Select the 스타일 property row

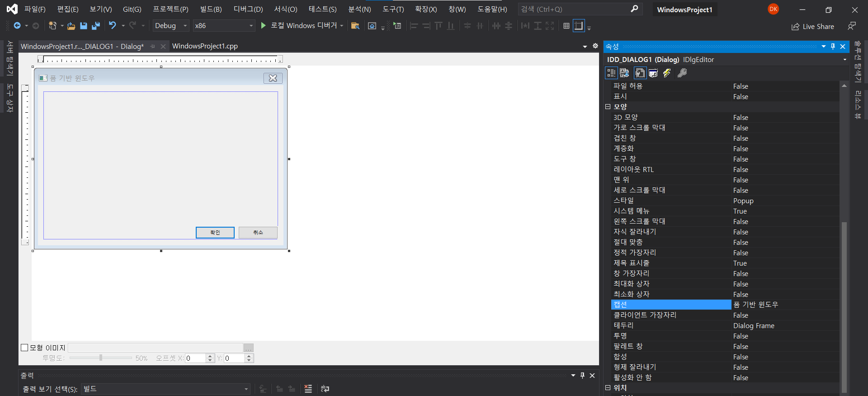(x=725, y=200)
